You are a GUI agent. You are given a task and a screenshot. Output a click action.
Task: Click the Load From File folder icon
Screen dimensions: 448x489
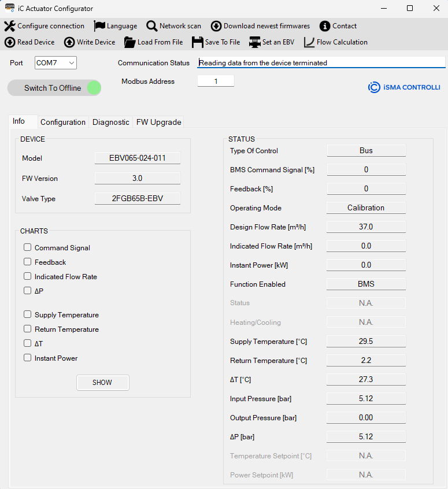click(x=129, y=42)
